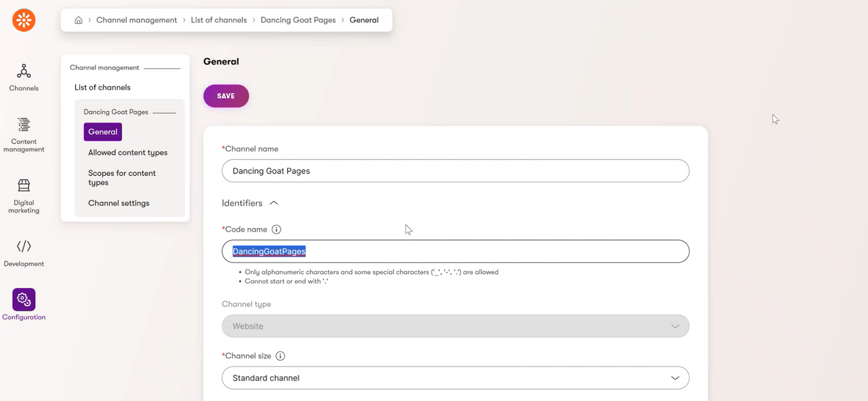This screenshot has width=868, height=401.
Task: Open Digital marketing sidebar icon
Action: 23,186
